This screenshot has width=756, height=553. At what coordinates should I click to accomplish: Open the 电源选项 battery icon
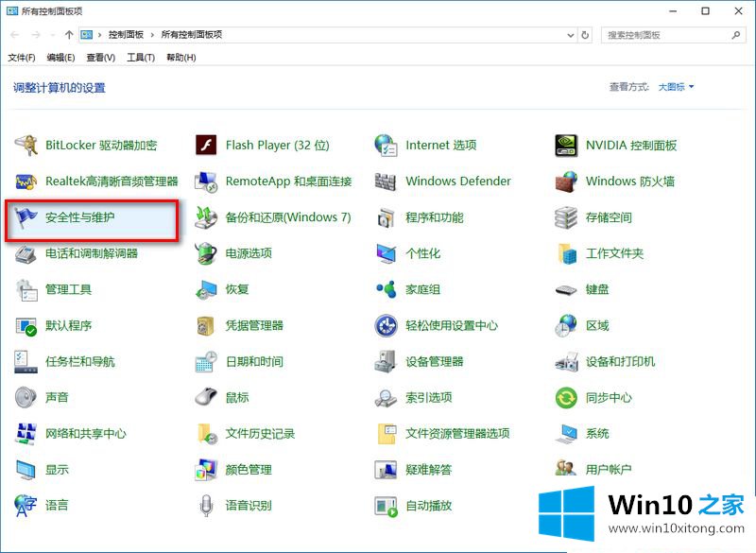[x=206, y=253]
